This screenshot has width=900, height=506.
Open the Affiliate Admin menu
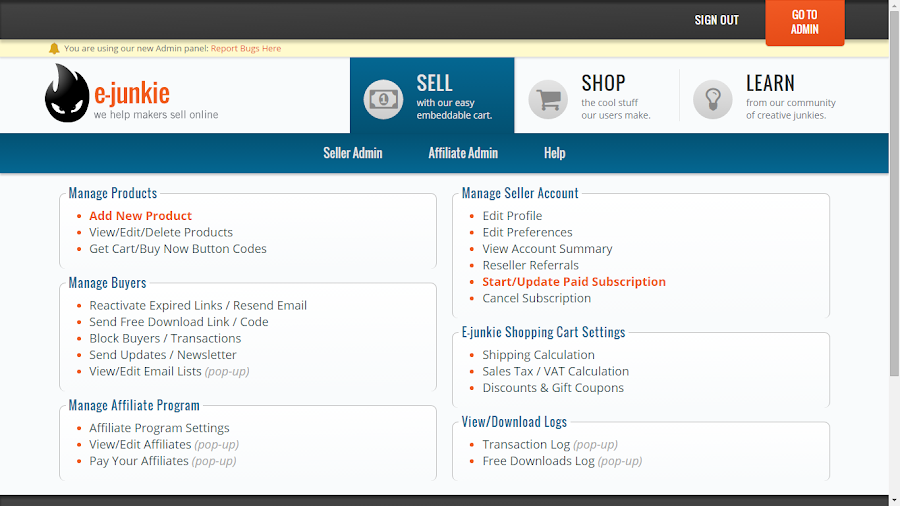463,153
